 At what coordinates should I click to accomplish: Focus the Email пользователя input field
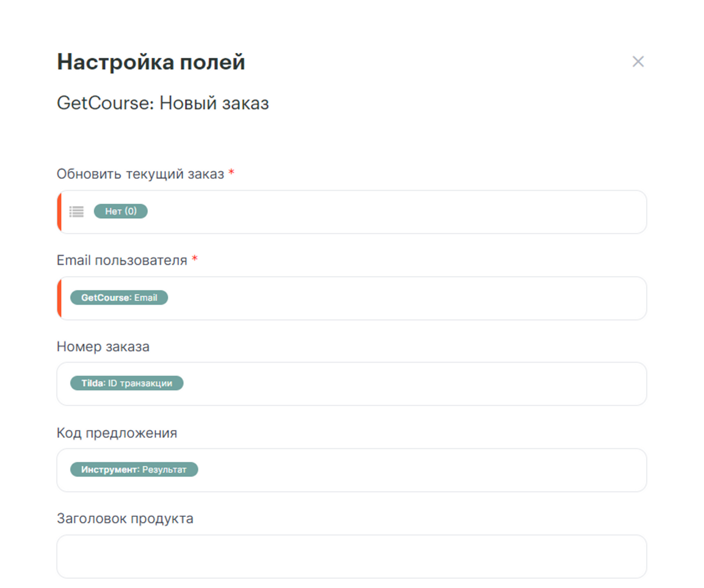click(x=396, y=298)
